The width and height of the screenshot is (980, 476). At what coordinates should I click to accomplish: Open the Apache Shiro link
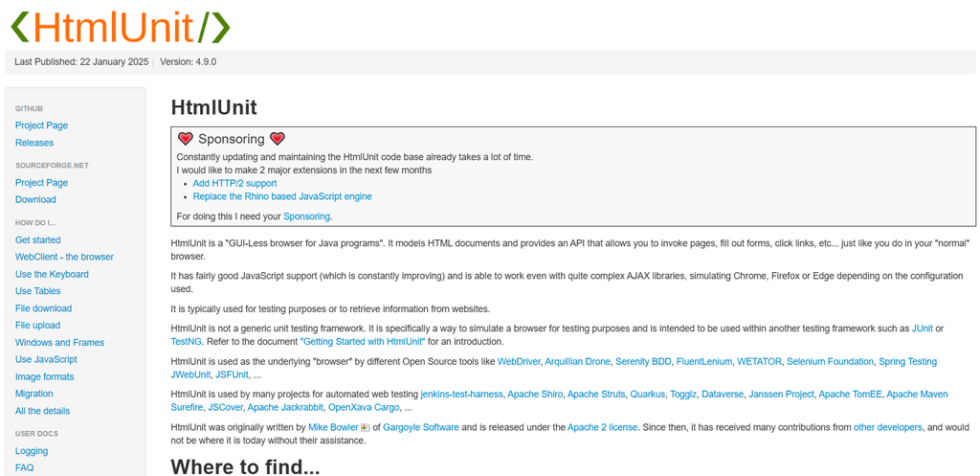tap(536, 394)
